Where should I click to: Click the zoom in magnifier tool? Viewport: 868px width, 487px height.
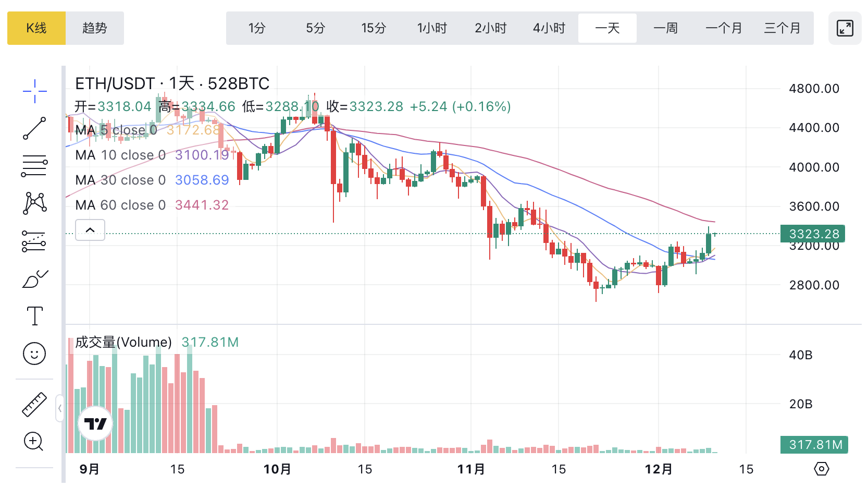[34, 442]
